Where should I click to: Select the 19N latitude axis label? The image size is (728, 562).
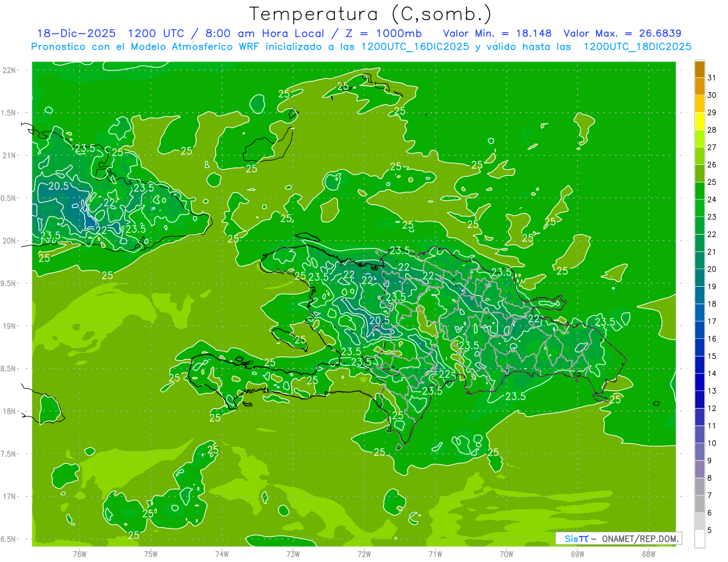pos(9,326)
